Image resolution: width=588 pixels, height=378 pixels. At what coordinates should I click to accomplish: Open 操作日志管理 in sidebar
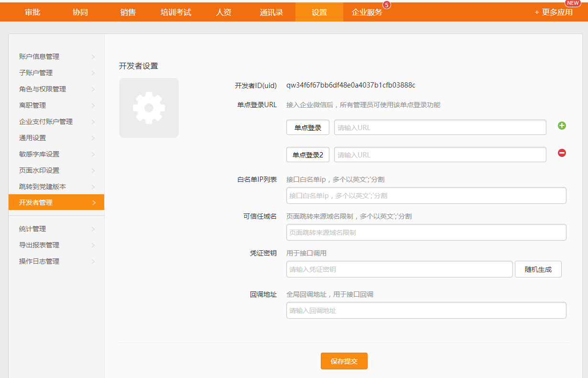point(39,261)
